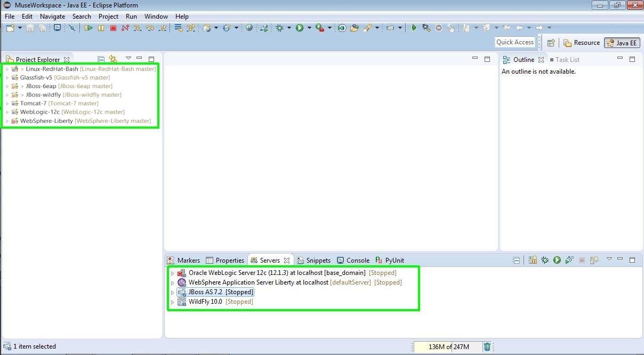The width and height of the screenshot is (644, 355).
Task: Close the Project Explorer view
Action: coord(67,60)
